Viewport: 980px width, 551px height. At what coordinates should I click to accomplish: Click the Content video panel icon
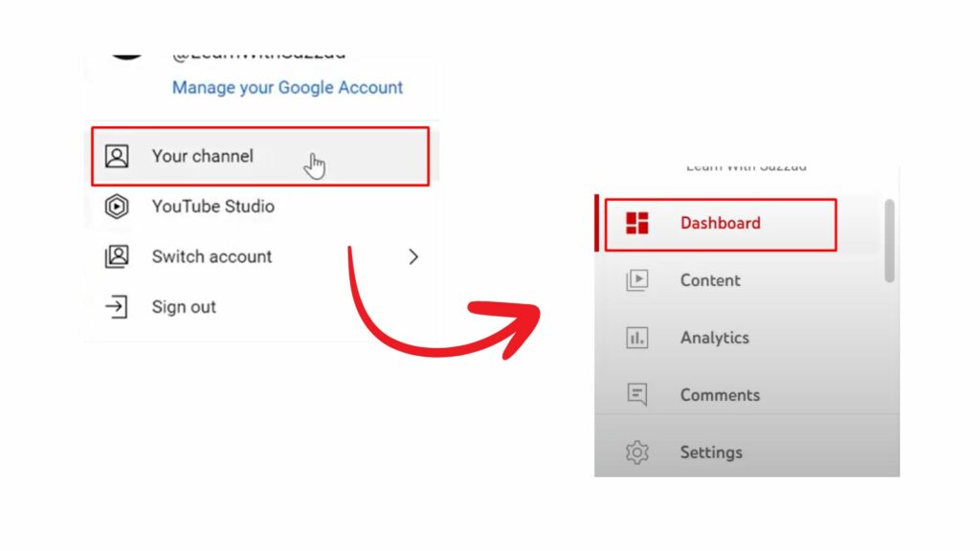635,279
